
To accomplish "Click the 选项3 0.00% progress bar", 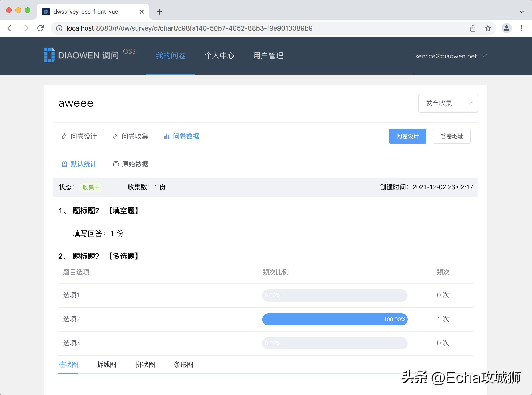I will tap(335, 343).
